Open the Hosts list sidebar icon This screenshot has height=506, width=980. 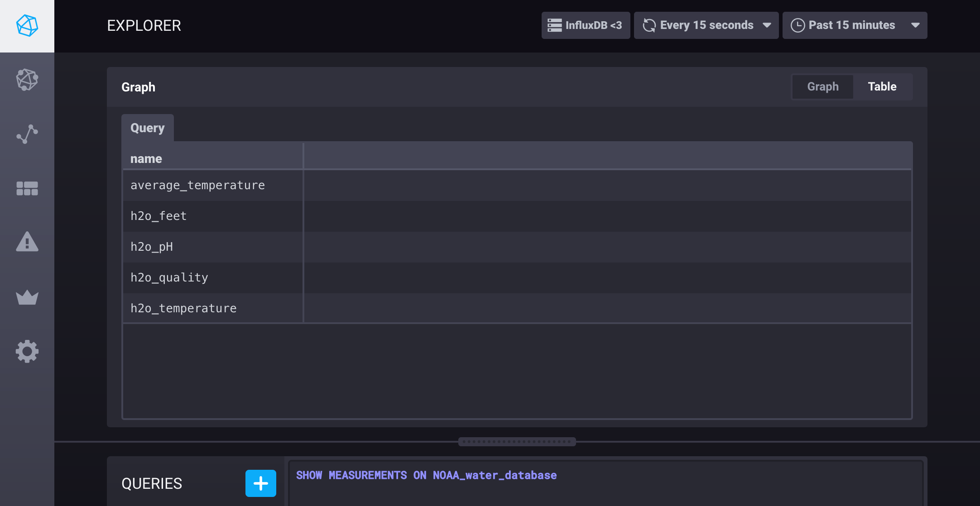27,80
